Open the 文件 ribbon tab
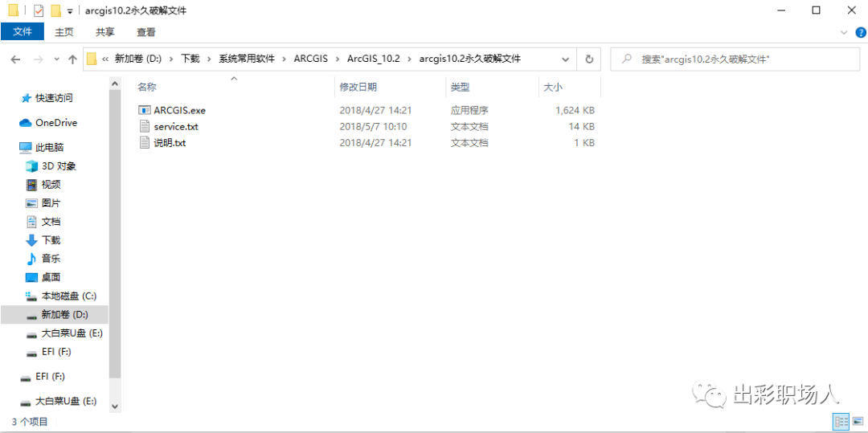 click(x=23, y=32)
